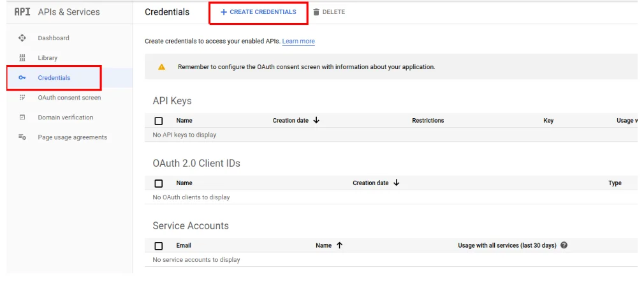Click the trash can Delete icon
This screenshot has height=288, width=644.
pos(316,12)
